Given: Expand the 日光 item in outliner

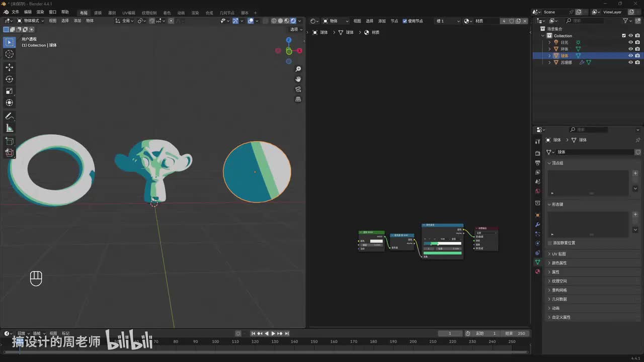Looking at the screenshot, I should click(549, 42).
